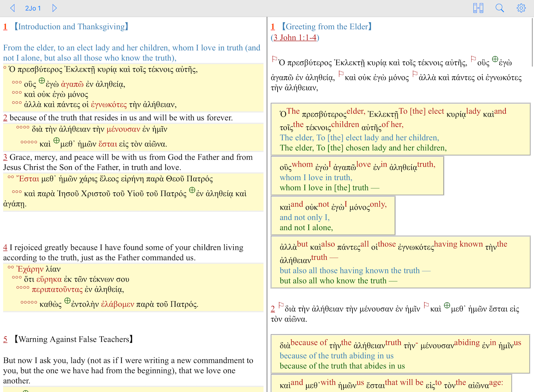
Task: Select line 'because of the truth abiding in us'
Action: (337, 356)
